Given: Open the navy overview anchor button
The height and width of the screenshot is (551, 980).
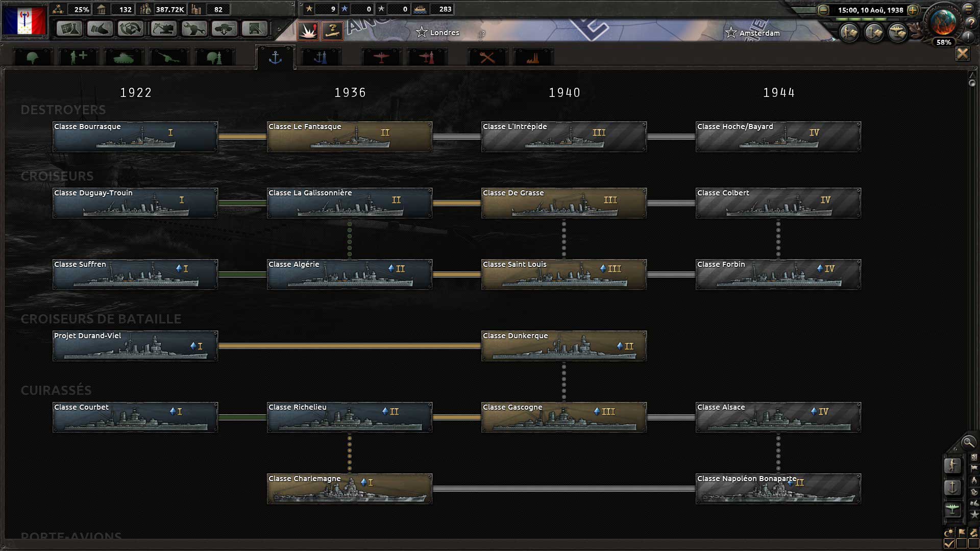Looking at the screenshot, I should pyautogui.click(x=873, y=33).
